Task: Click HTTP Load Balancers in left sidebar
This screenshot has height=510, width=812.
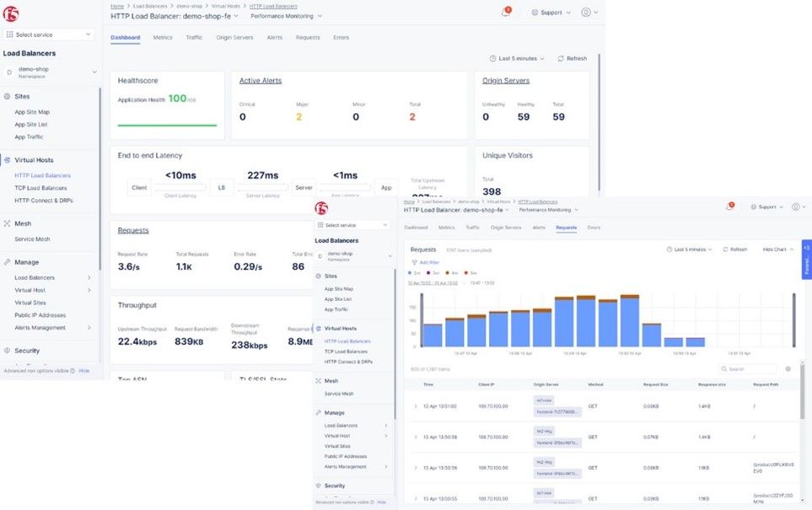Action: pyautogui.click(x=42, y=175)
